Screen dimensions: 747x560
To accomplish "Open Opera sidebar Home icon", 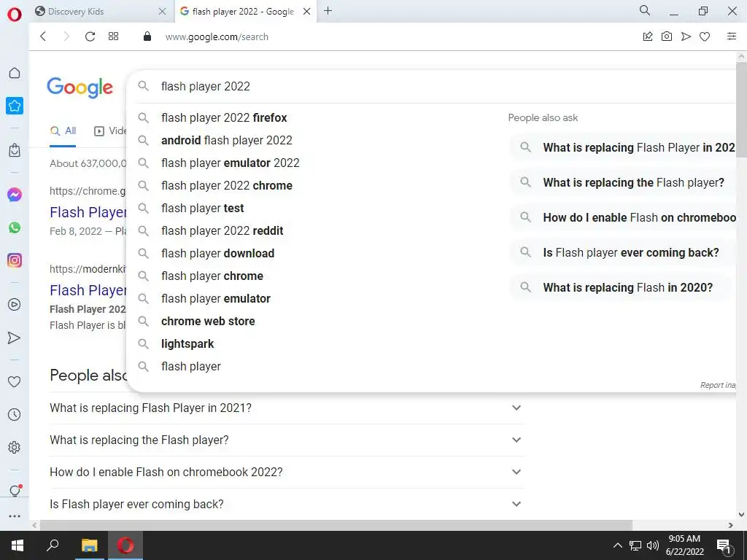I will [15, 73].
